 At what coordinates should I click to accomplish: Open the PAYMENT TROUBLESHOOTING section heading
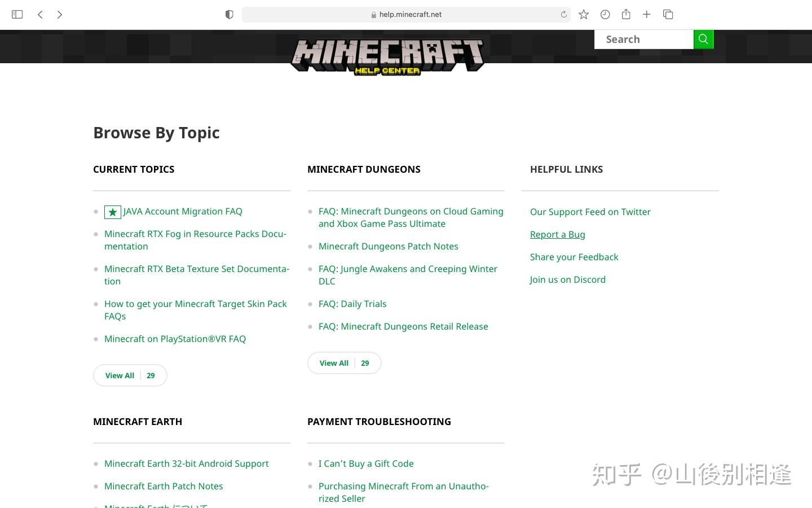(379, 421)
